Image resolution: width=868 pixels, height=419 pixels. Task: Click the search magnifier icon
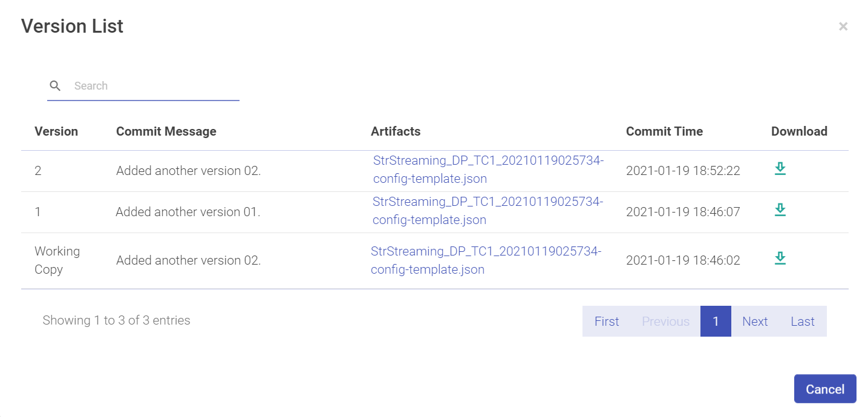(x=55, y=86)
